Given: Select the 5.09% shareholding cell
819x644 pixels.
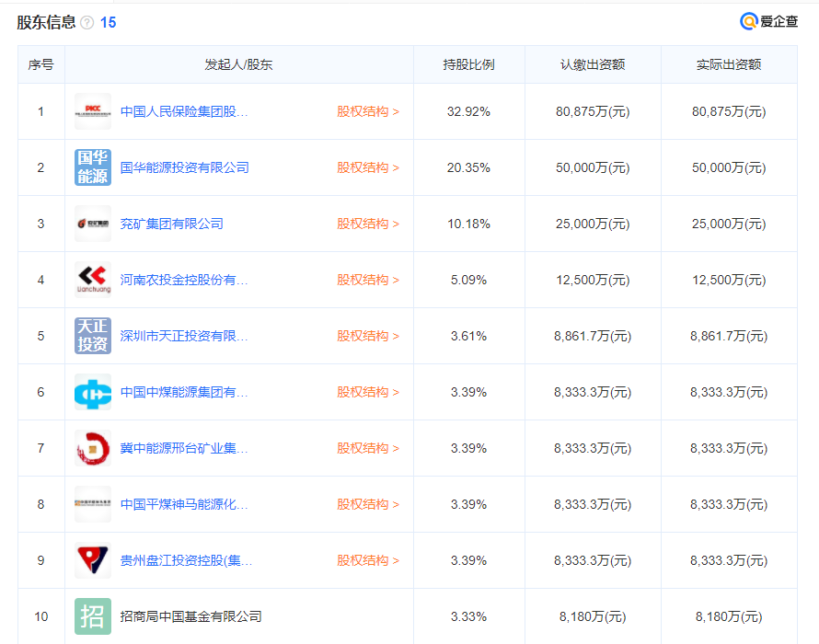Looking at the screenshot, I should pos(468,280).
